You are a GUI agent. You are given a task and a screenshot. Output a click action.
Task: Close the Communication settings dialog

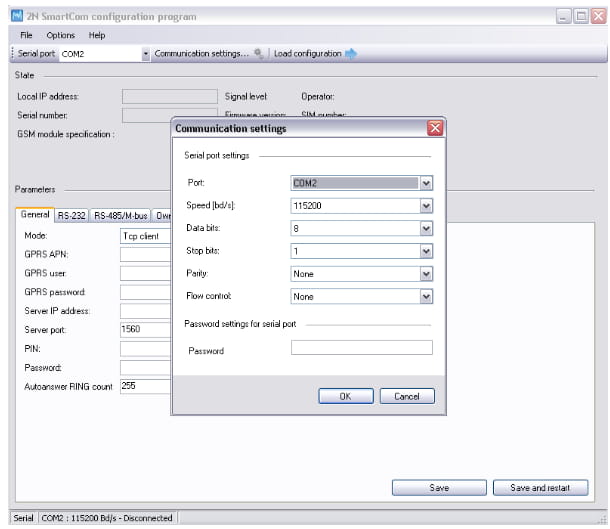coord(435,128)
